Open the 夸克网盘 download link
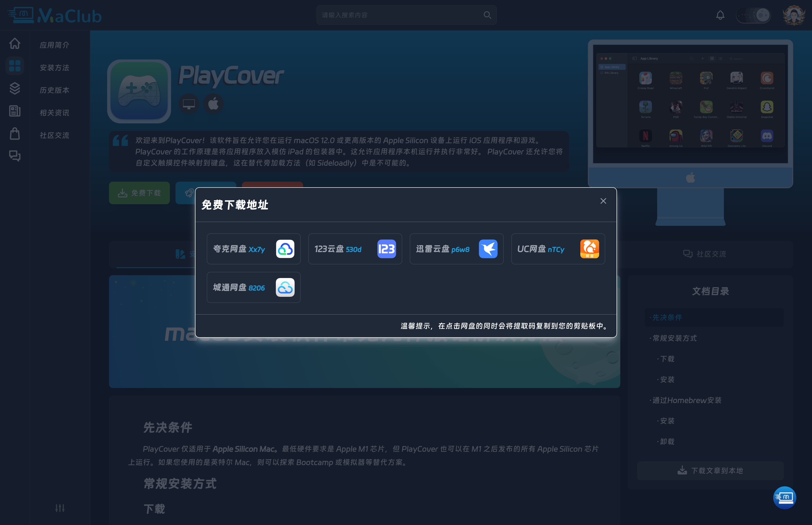 tap(254, 249)
